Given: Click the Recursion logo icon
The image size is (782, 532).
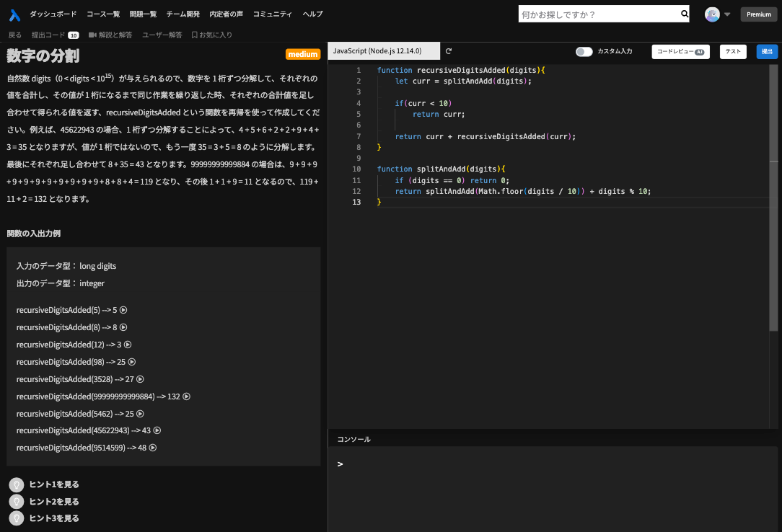Looking at the screenshot, I should (14, 14).
